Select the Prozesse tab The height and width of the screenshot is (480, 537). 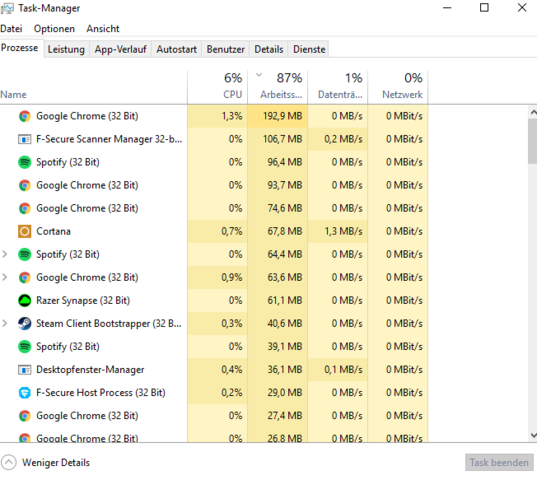[x=20, y=48]
